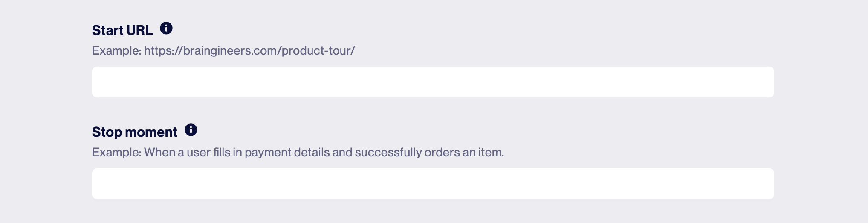Select the circled "i" icon near Stop moment
Viewport: 868px width, 223px height.
191,130
